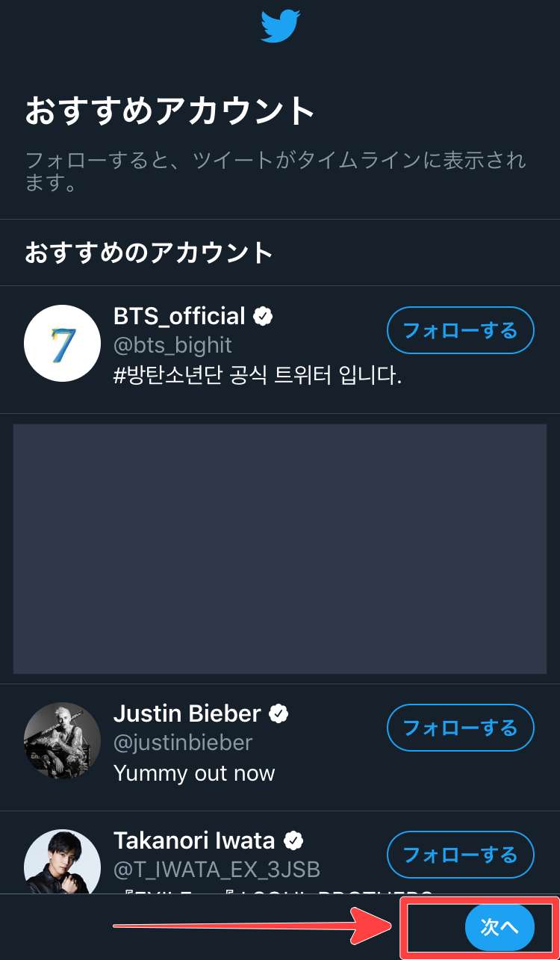
Task: Click the verified badge beside BTS_official
Action: (x=263, y=316)
